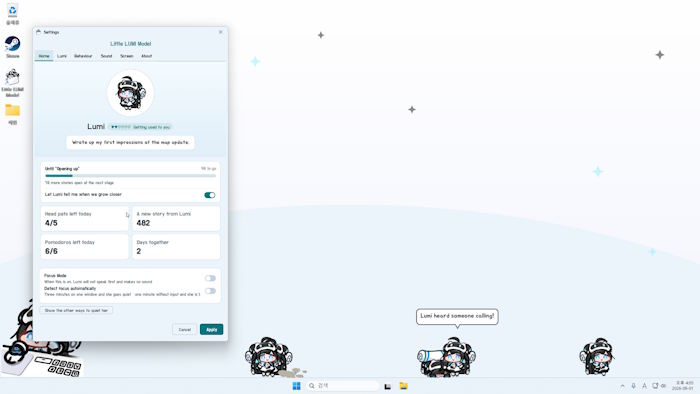Image resolution: width=700 pixels, height=394 pixels.
Task: Open File Explorer from the taskbar
Action: click(x=404, y=386)
